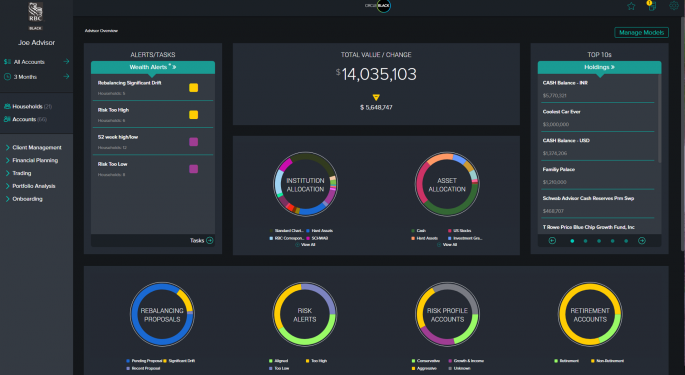Click the RBC logo
Viewport: 685px width, 375px height.
(x=35, y=13)
